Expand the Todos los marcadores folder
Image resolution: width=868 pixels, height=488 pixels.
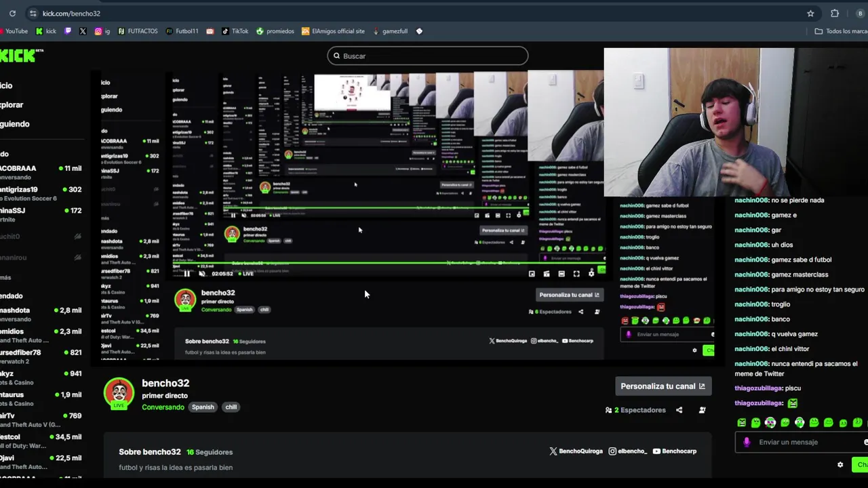click(x=842, y=31)
